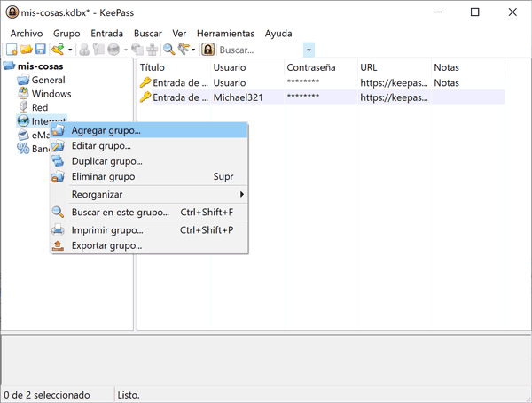Open the Buscar menu
This screenshot has width=532, height=403.
pos(148,34)
